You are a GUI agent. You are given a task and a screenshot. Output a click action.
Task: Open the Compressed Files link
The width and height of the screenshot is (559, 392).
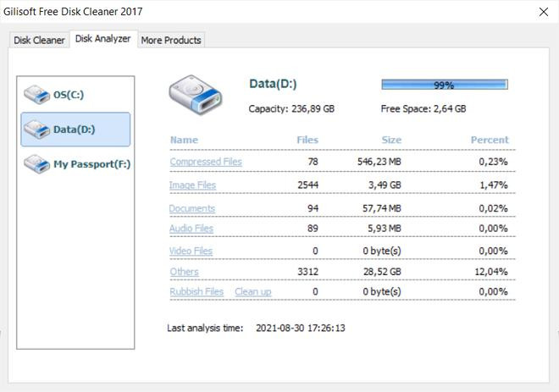206,162
